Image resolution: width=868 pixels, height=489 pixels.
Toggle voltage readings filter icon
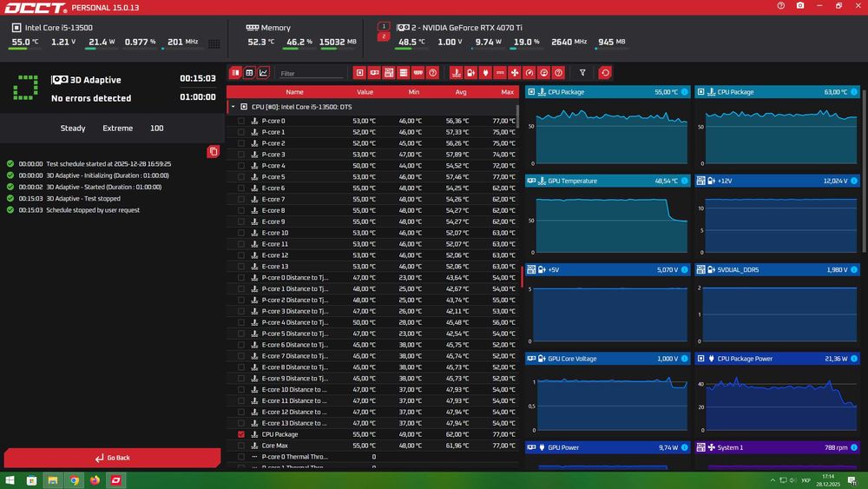(x=470, y=73)
